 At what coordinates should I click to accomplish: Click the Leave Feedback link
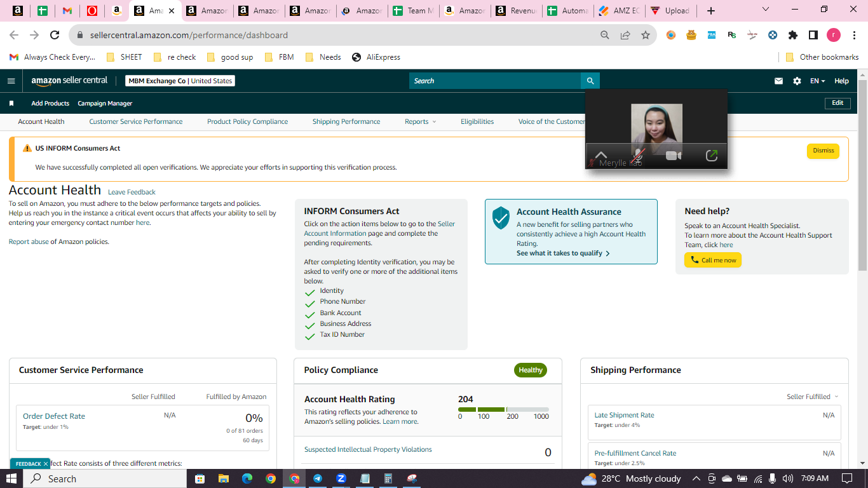click(x=132, y=192)
